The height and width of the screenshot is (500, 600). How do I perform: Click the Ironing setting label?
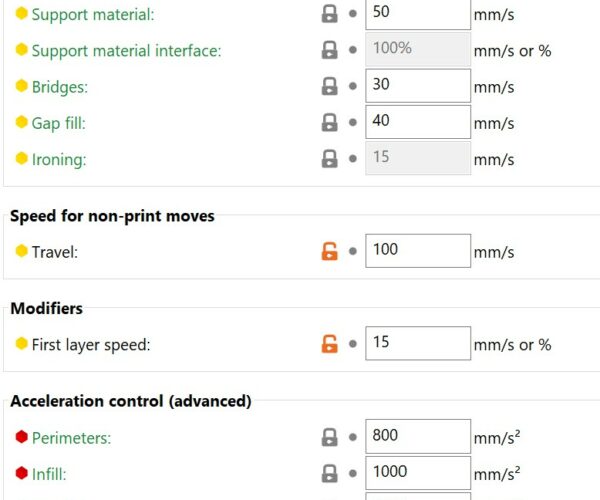[x=59, y=160]
